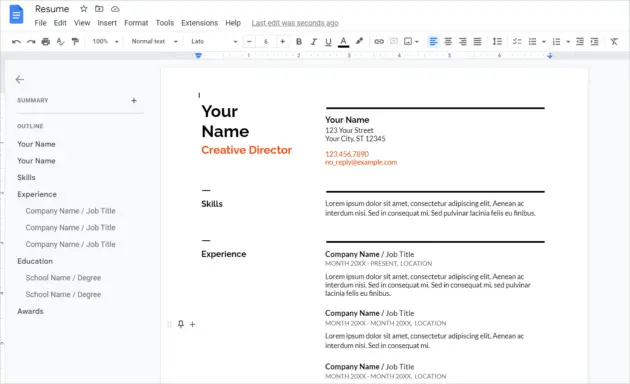Jump to Education in the outline

coord(35,261)
